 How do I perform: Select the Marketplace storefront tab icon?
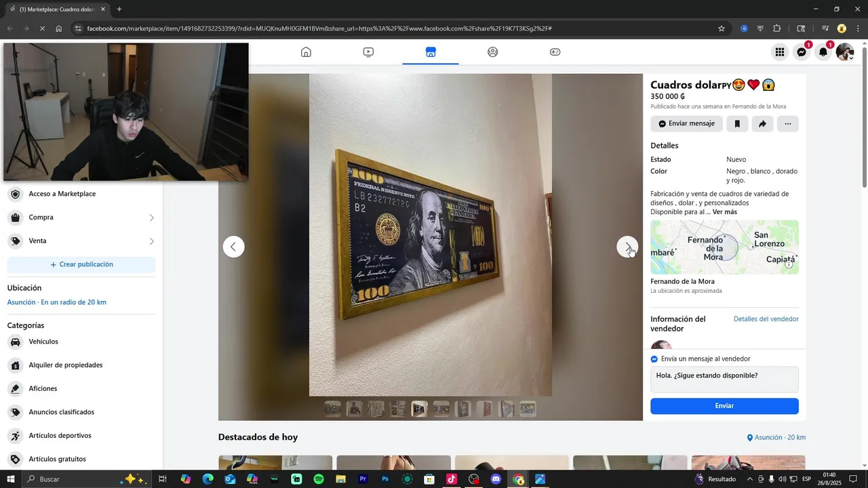click(x=431, y=52)
